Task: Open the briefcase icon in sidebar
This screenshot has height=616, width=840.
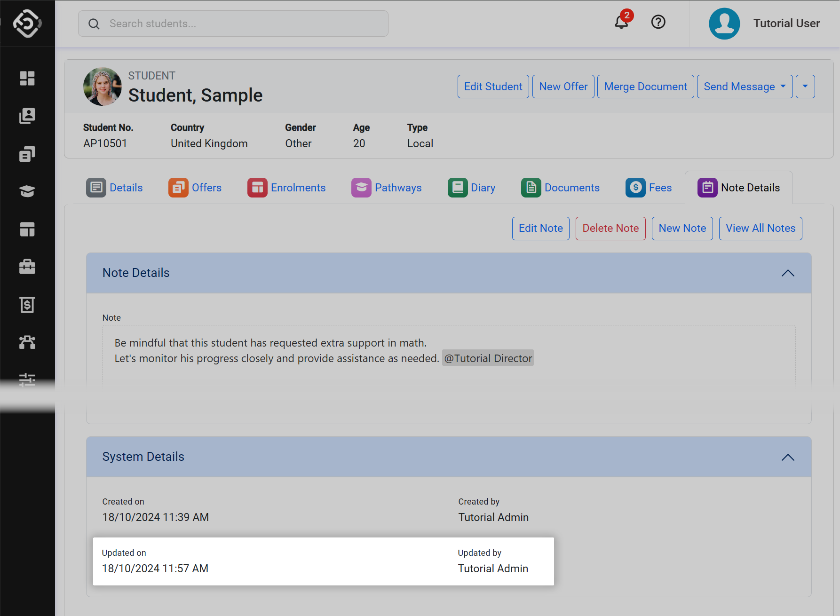Action: pyautogui.click(x=27, y=267)
